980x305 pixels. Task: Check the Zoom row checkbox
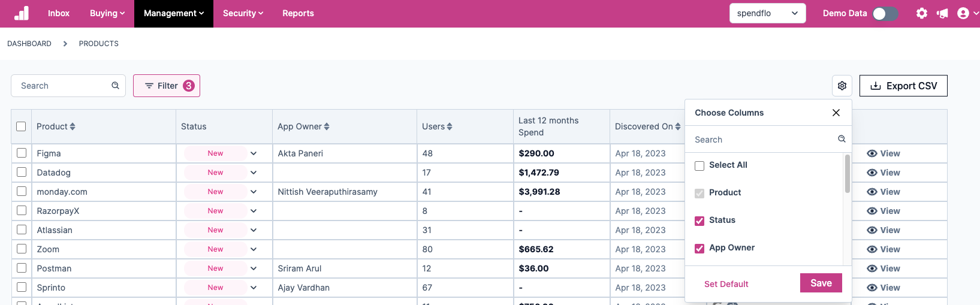22,249
